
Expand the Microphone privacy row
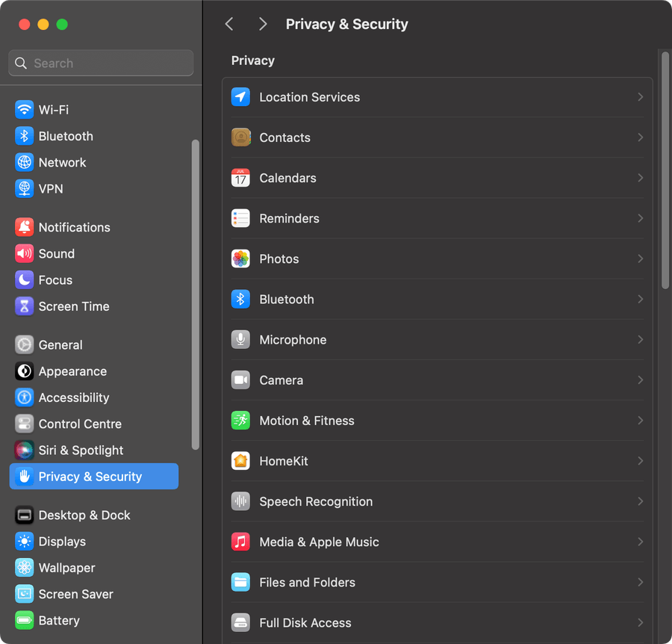(437, 340)
